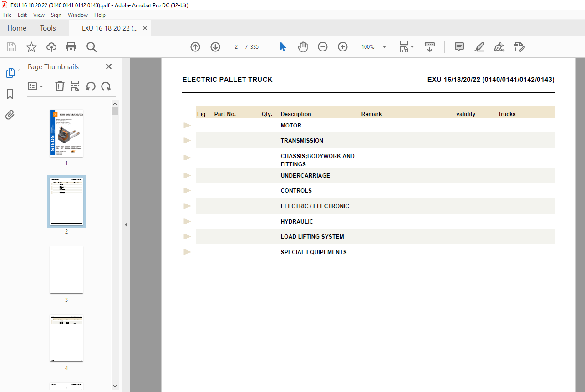Bookmark this file with the star icon
Image resolution: width=585 pixels, height=392 pixels.
[x=31, y=47]
